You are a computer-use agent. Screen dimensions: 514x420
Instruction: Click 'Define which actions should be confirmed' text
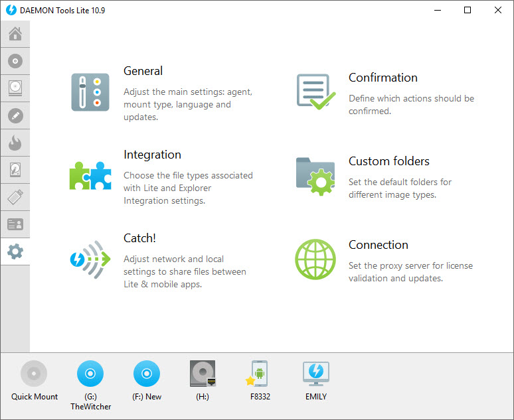pos(411,105)
